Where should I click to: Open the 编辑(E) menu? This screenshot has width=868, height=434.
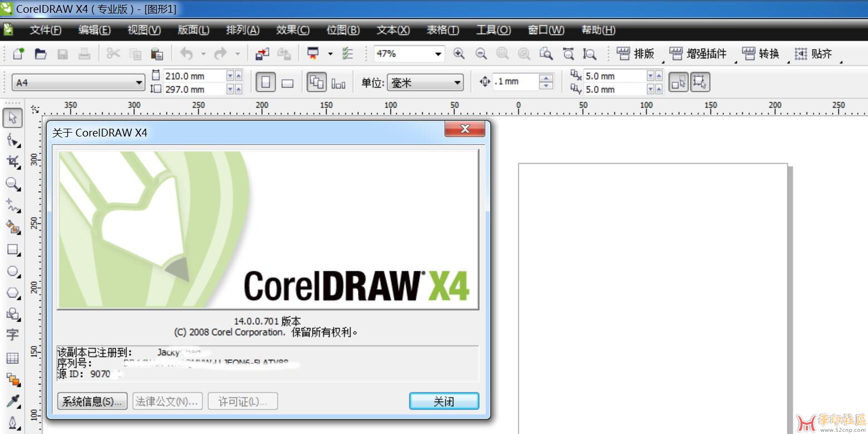pos(94,30)
